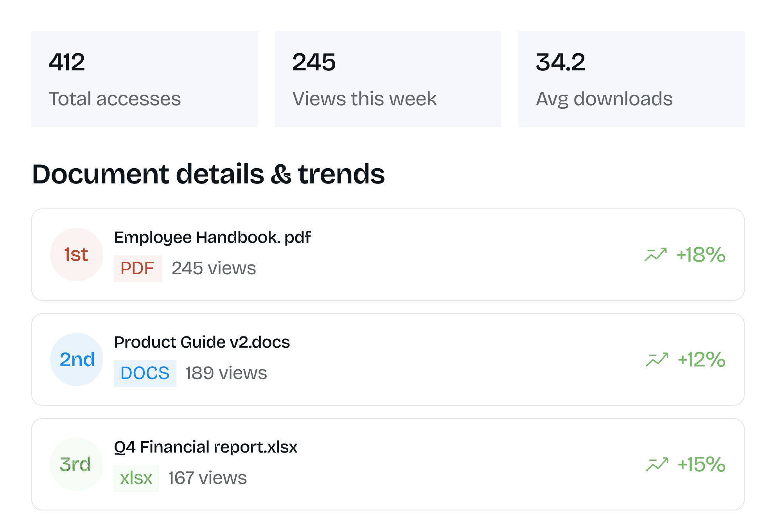Click the 1st rank badge circle
Viewport: 776px width, 532px height.
(77, 255)
